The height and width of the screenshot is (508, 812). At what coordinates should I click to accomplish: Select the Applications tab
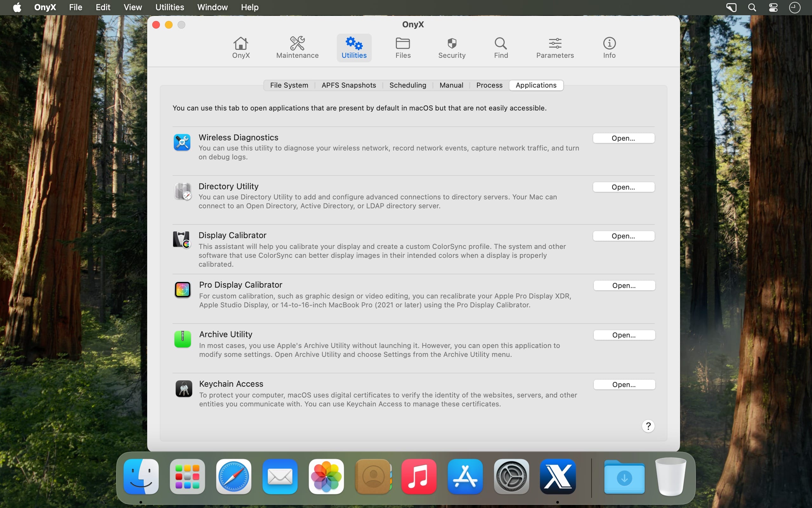pyautogui.click(x=536, y=85)
